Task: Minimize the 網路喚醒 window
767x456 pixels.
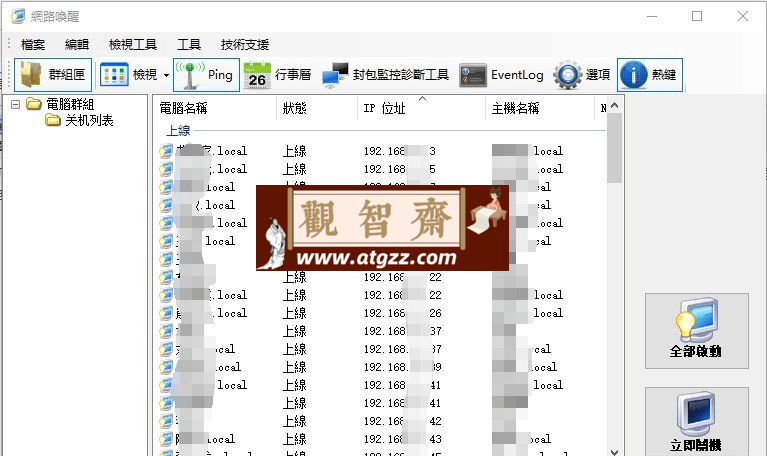Action: coord(652,16)
